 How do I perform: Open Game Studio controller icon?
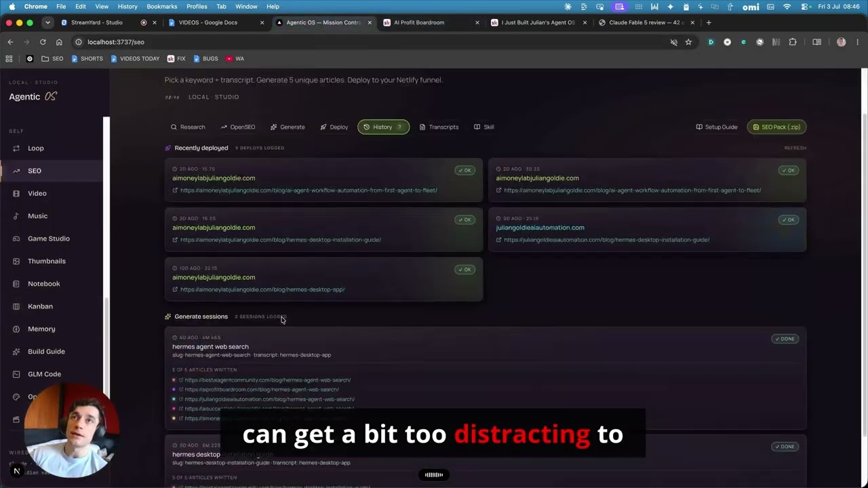point(16,239)
